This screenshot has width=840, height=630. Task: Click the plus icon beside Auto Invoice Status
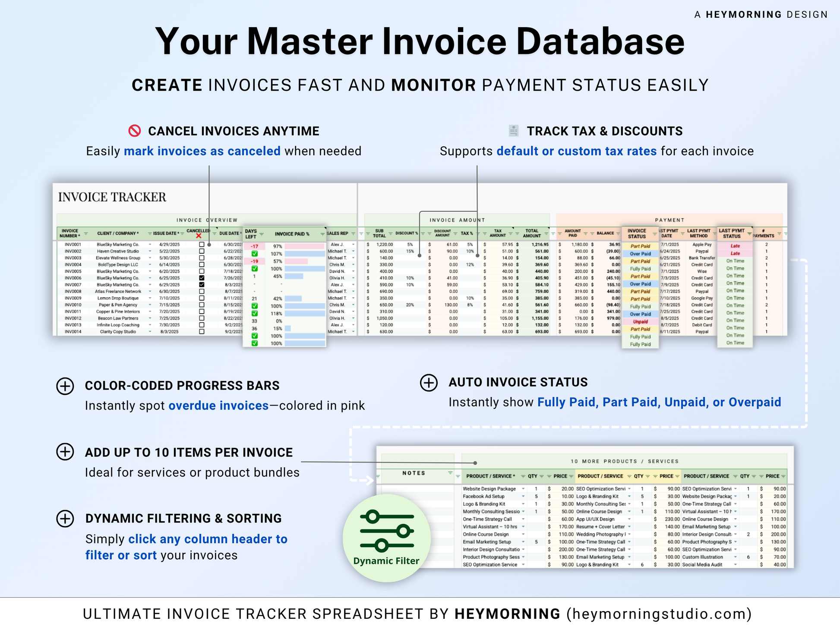point(429,383)
